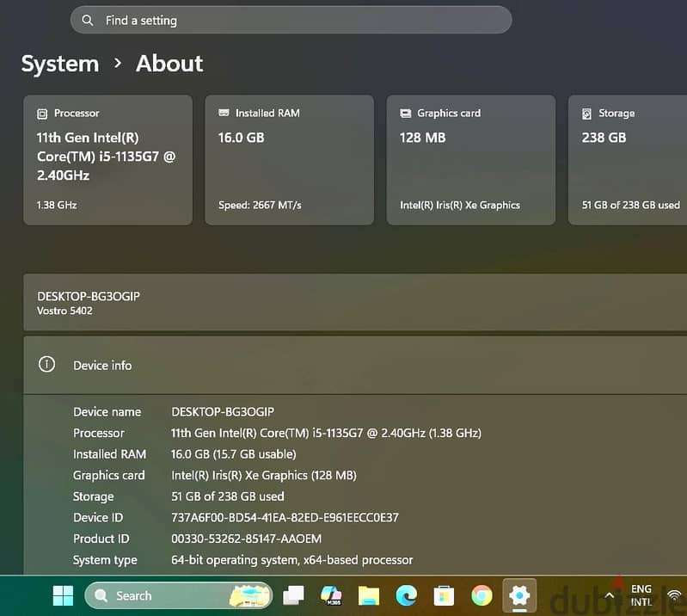
Task: Open Microsoft Store from the taskbar
Action: click(444, 596)
